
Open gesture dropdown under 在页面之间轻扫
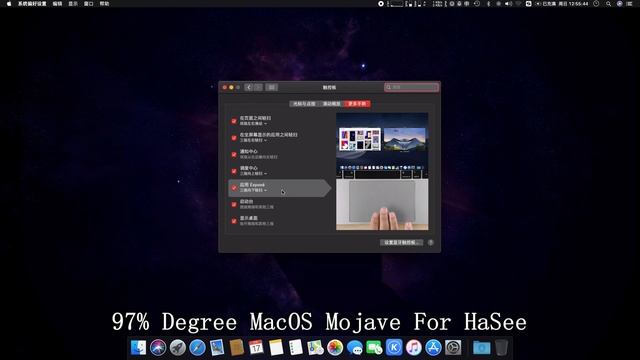click(x=253, y=124)
